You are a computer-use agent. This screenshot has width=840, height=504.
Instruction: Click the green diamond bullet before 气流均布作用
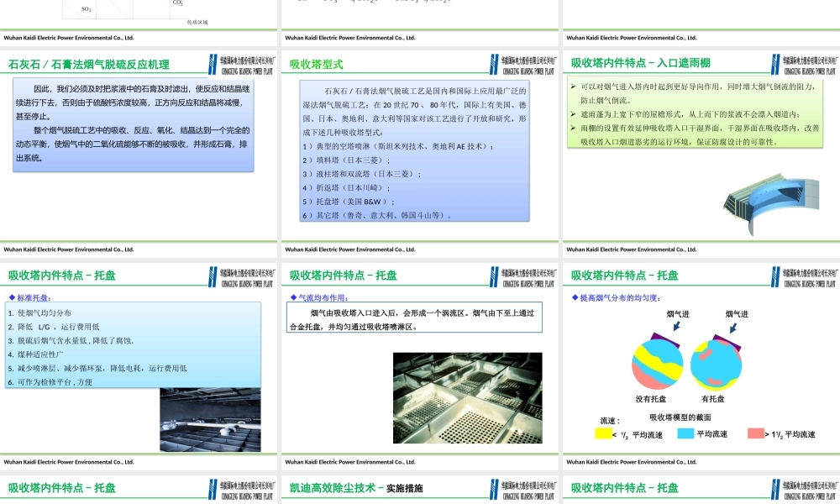292,295
